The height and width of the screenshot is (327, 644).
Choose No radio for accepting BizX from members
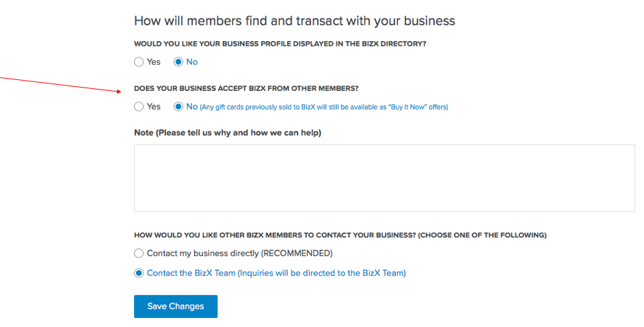point(178,107)
